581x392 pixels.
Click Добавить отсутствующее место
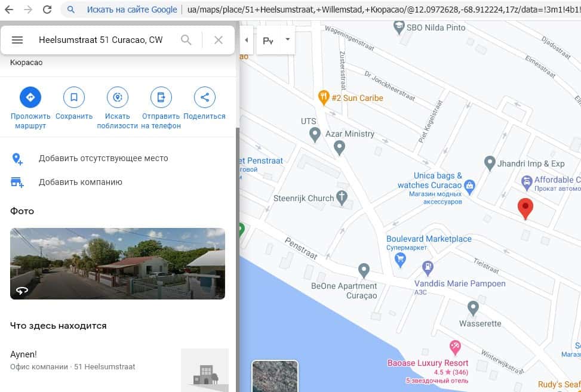(x=103, y=159)
